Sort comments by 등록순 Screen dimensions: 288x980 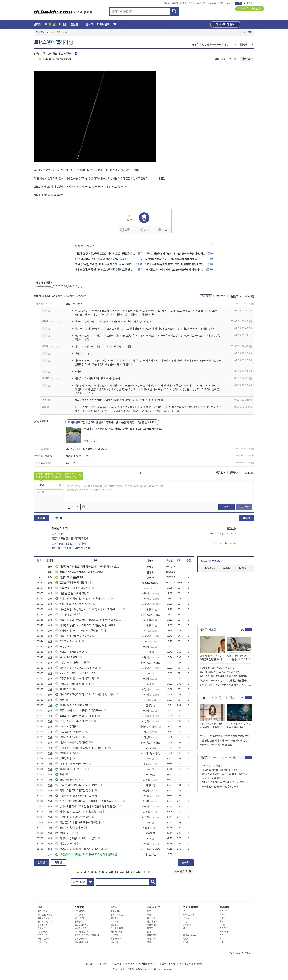(x=57, y=296)
